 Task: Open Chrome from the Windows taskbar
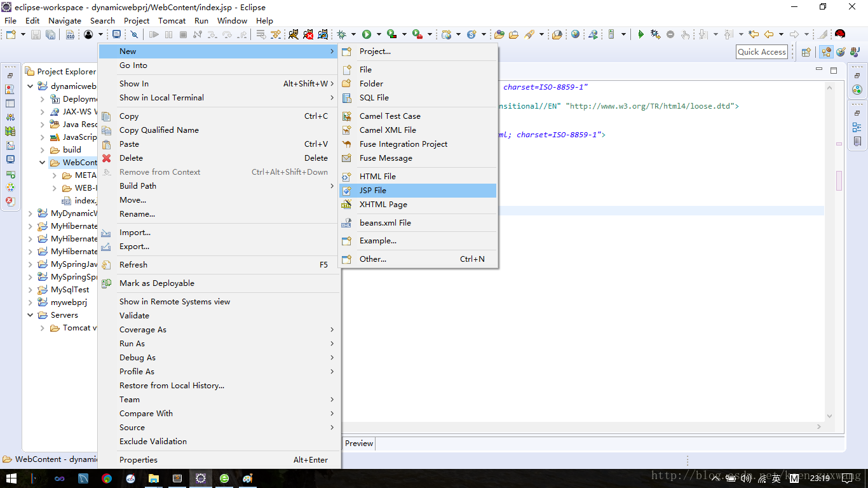point(107,478)
